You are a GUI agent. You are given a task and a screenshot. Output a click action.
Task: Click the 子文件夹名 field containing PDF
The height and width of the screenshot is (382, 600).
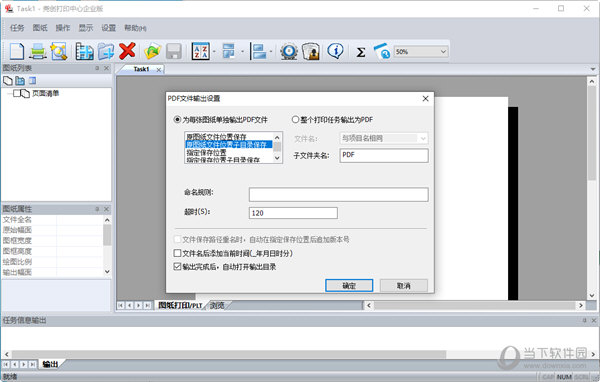[384, 155]
